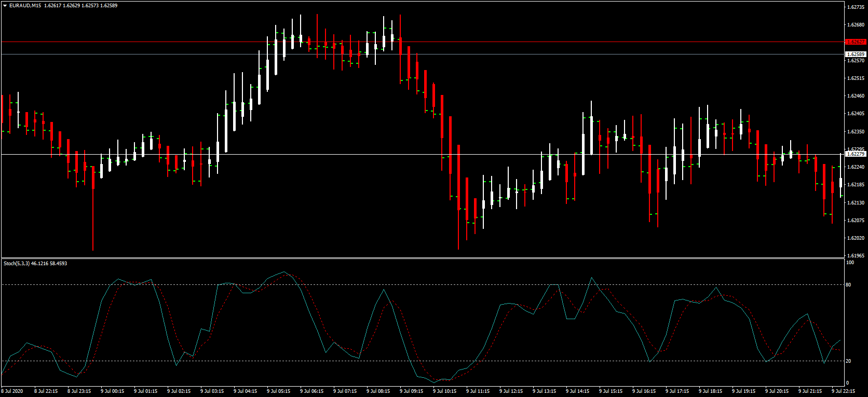Click the EURAUD,M15 chart title text
868x397 pixels.
(x=25, y=6)
